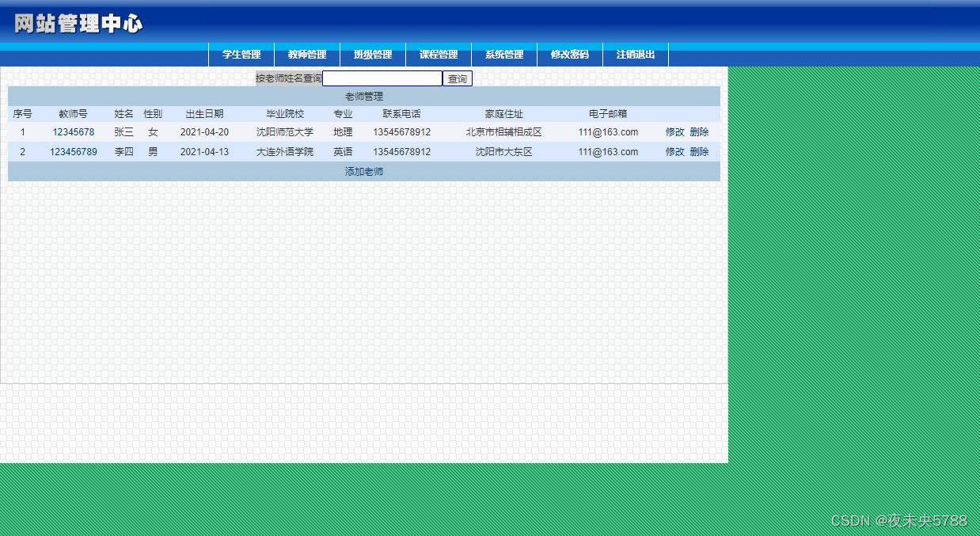Click the 姓名 column header
Image resolution: width=980 pixels, height=536 pixels.
click(x=124, y=114)
